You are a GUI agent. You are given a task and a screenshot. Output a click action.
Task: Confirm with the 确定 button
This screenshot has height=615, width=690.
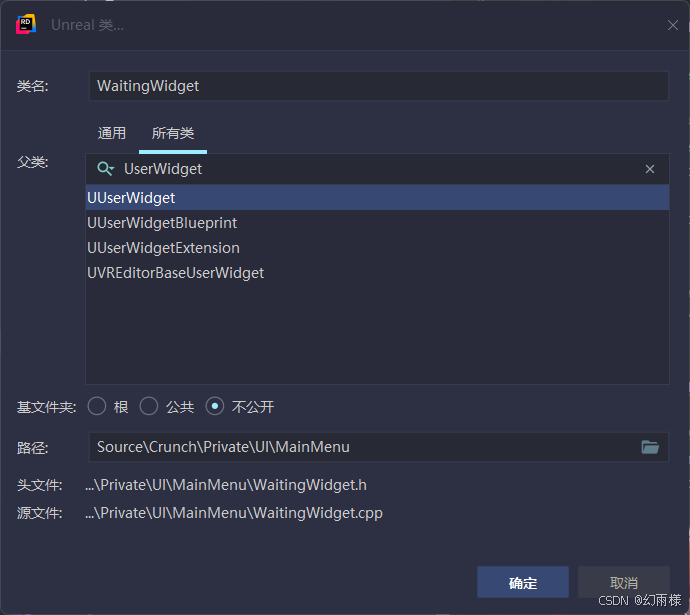click(x=523, y=582)
